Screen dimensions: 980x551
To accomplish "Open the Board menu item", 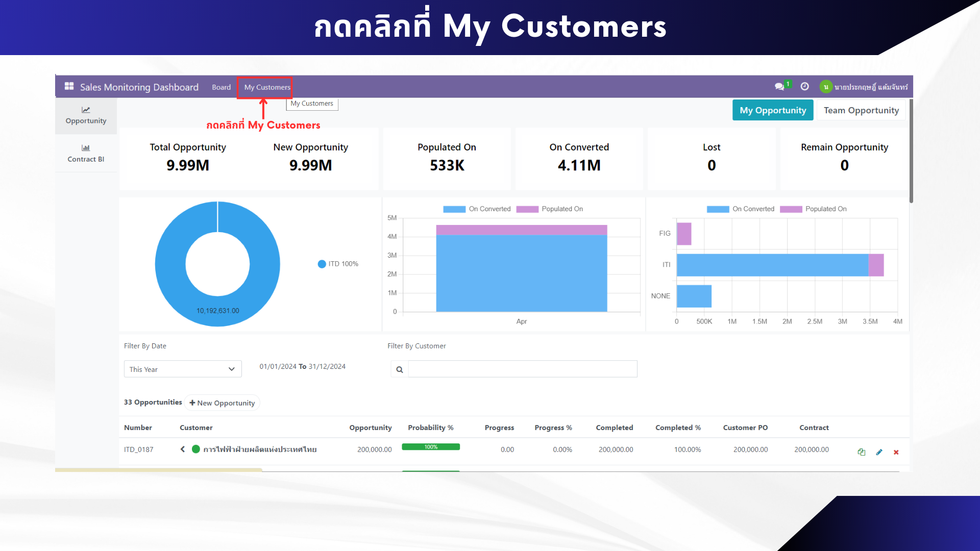I will (221, 87).
